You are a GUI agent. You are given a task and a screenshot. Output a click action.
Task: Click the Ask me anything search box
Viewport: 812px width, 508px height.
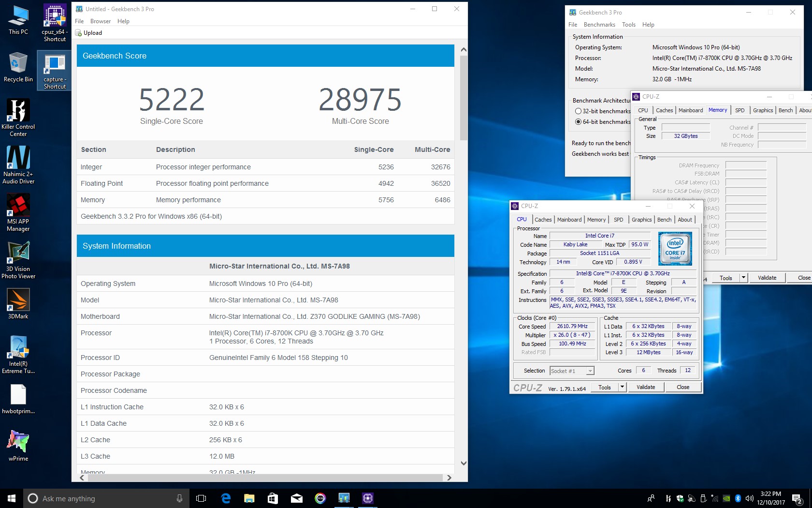click(x=106, y=498)
